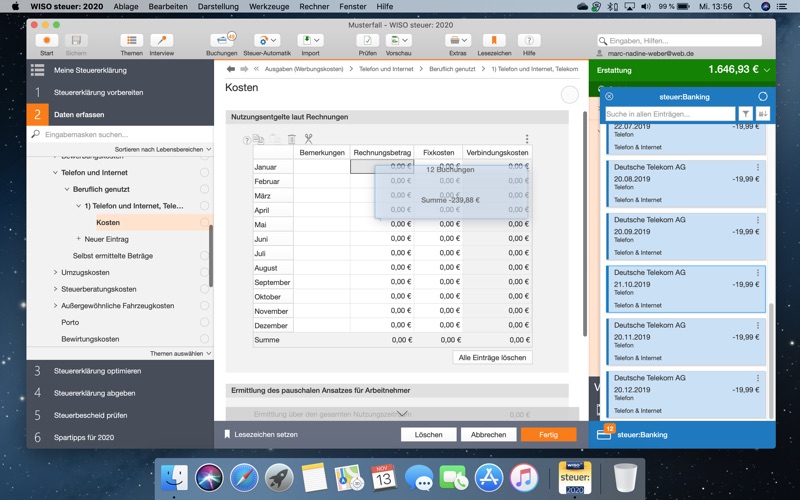The image size is (800, 500).
Task: Open three-dot menu of 20.08.2019 Telekom entry
Action: click(758, 167)
